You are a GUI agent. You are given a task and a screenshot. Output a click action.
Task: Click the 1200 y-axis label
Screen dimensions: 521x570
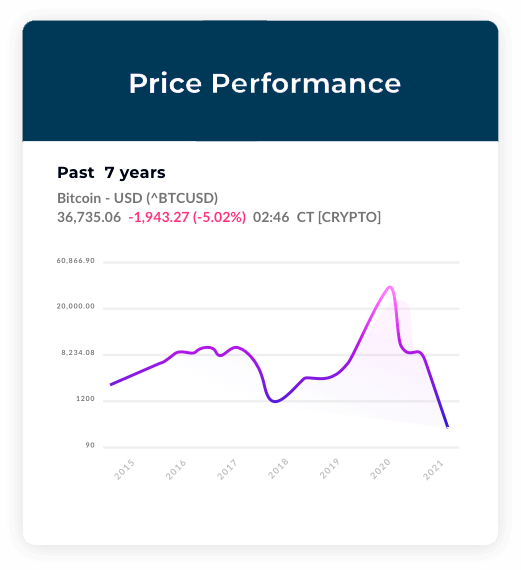(x=85, y=399)
